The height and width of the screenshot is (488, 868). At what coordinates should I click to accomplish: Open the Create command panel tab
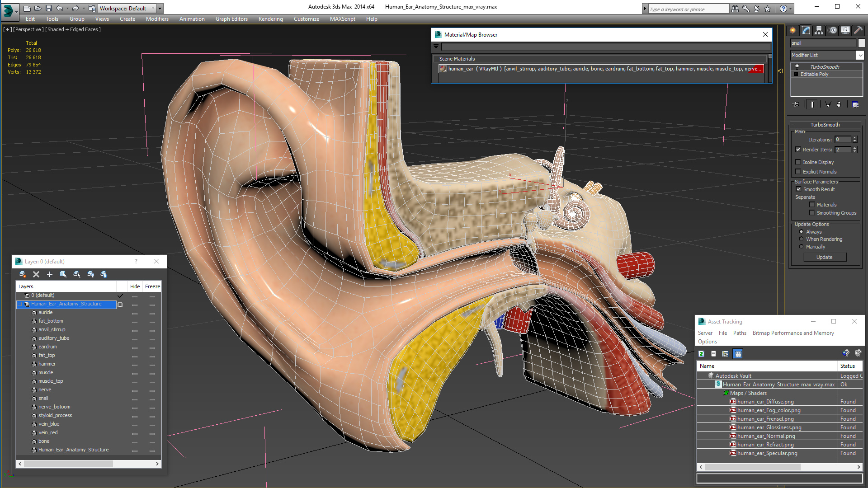point(793,30)
